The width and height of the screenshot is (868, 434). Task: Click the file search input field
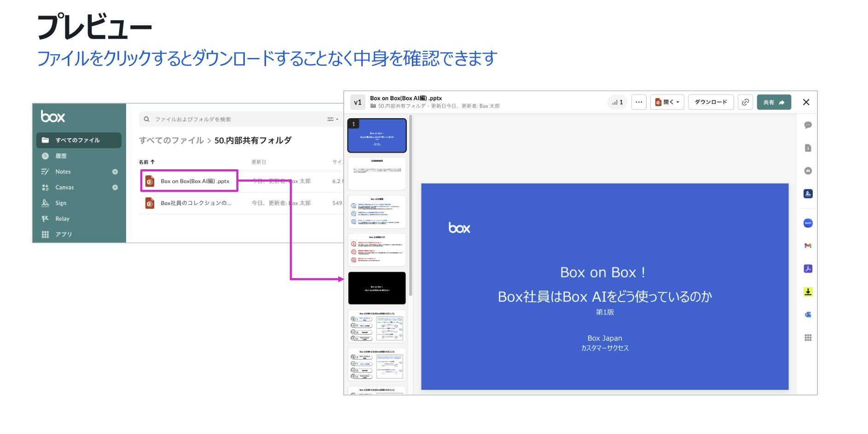point(230,119)
